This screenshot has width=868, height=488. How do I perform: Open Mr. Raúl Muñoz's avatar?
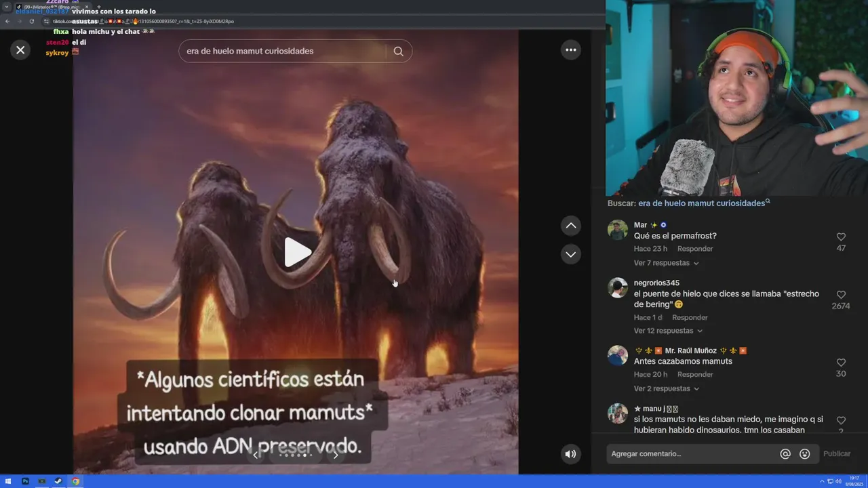pyautogui.click(x=618, y=355)
